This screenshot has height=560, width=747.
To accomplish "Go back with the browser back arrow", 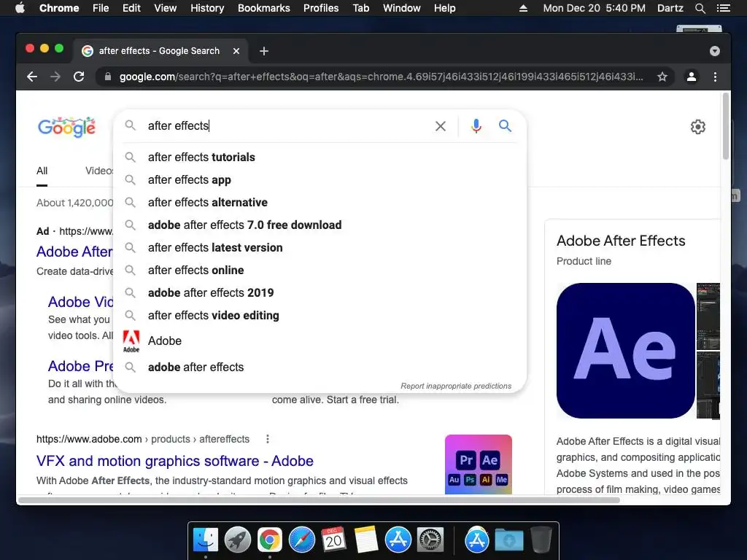I will click(32, 77).
